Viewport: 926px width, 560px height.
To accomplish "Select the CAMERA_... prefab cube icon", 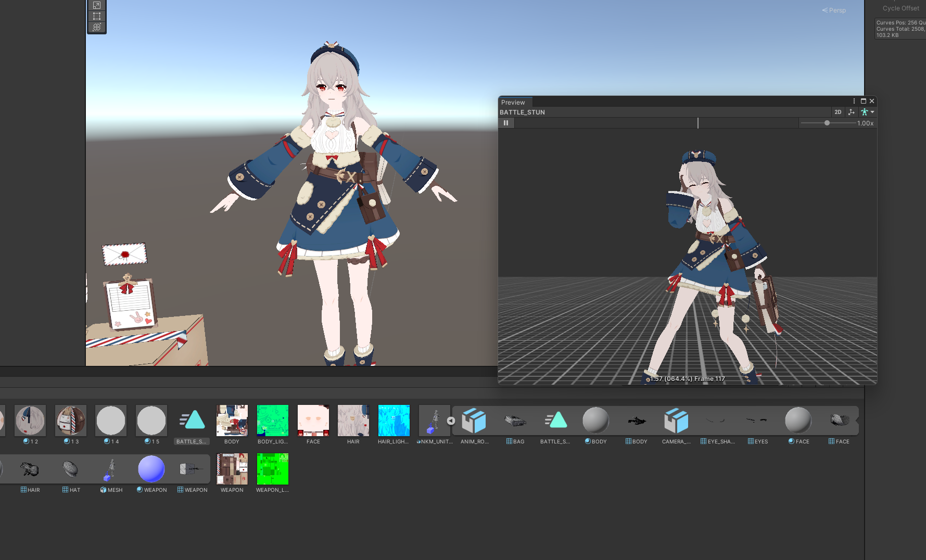I will [x=677, y=421].
